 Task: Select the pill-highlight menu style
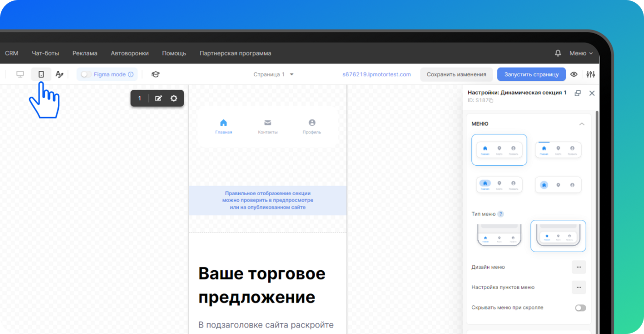(x=499, y=185)
